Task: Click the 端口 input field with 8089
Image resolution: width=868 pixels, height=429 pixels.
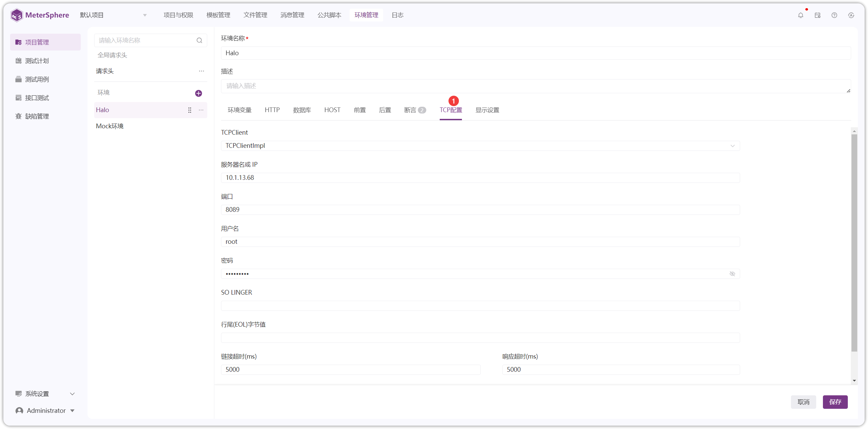Action: point(480,210)
